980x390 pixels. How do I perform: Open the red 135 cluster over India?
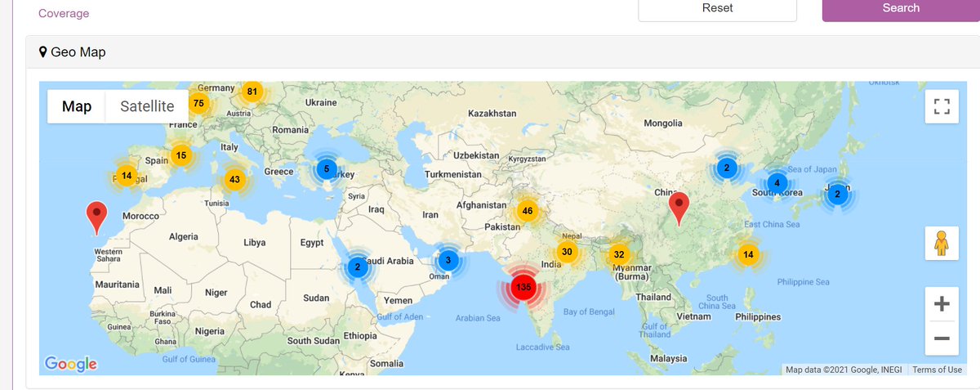pos(523,288)
